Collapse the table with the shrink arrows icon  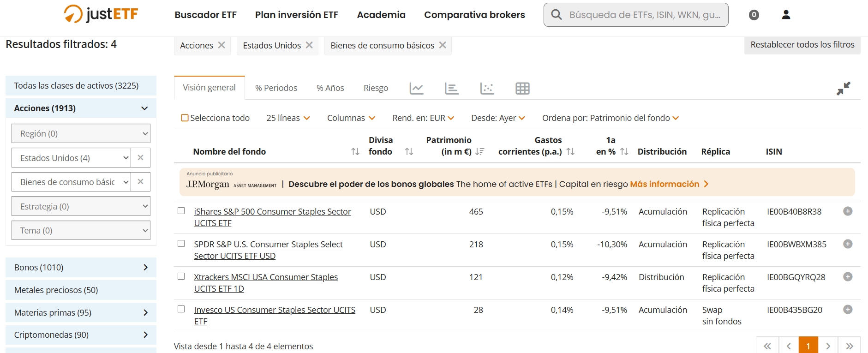click(844, 88)
